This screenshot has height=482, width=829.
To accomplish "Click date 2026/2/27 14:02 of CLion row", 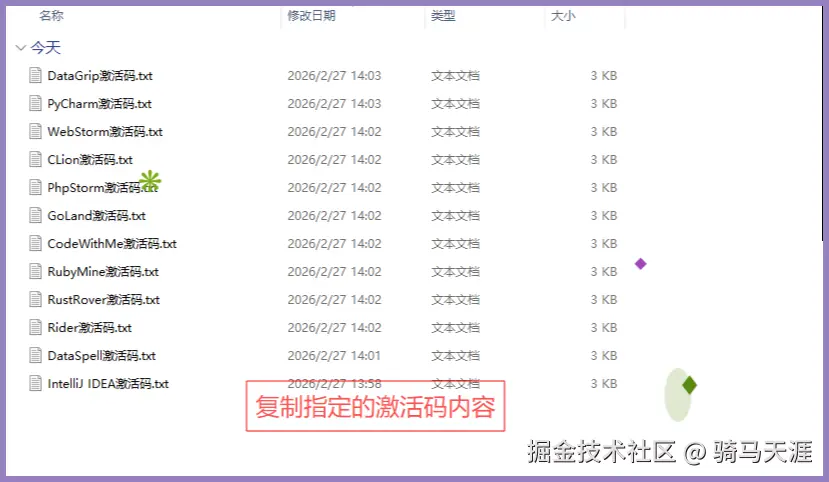I will [x=334, y=160].
